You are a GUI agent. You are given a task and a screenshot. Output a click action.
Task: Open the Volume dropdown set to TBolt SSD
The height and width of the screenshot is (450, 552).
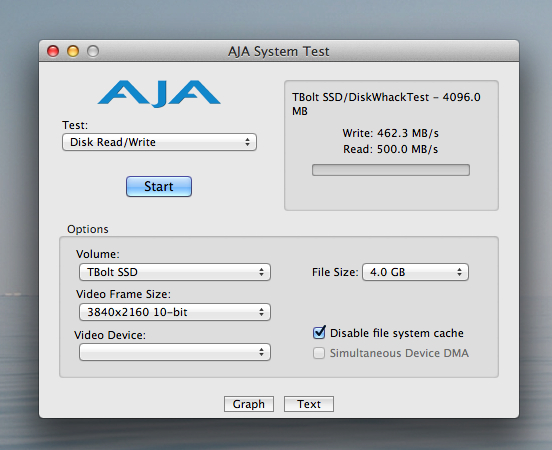(175, 272)
